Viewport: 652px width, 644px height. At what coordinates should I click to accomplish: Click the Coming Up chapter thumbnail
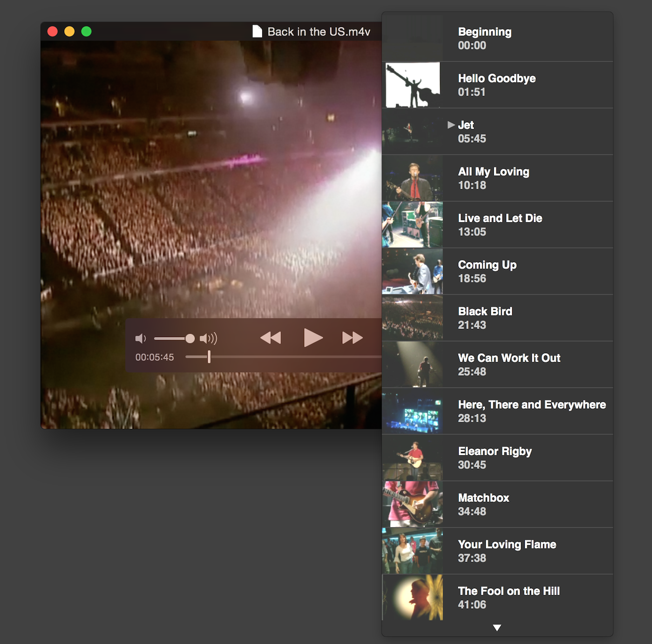[x=412, y=271]
